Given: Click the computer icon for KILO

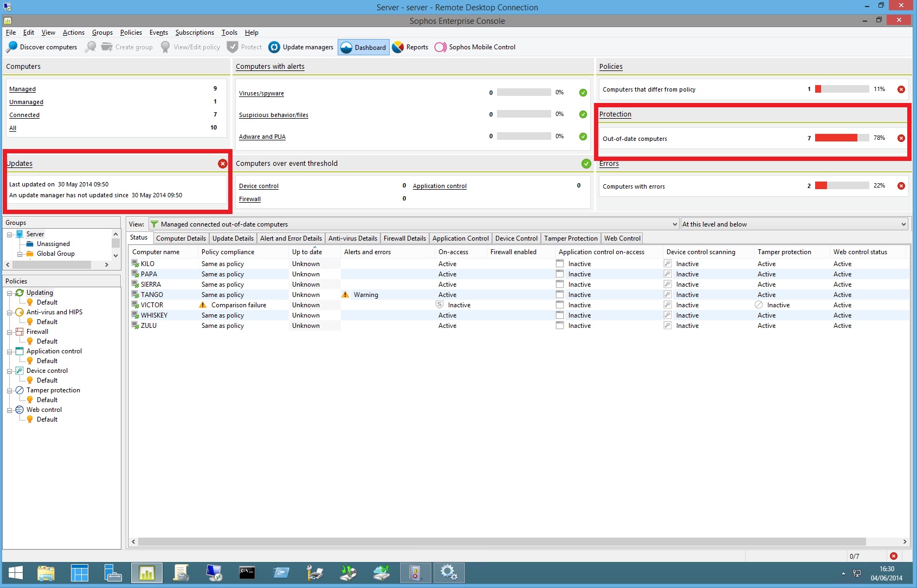Looking at the screenshot, I should 135,264.
